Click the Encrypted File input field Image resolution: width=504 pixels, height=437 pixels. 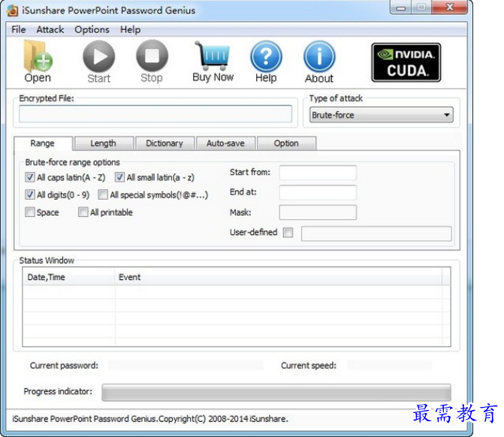[155, 113]
